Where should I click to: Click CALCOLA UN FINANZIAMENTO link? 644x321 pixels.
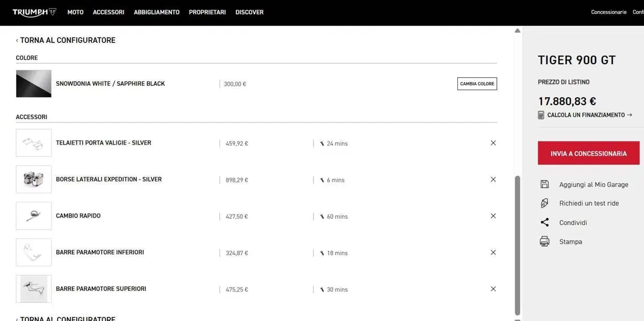[x=589, y=115]
